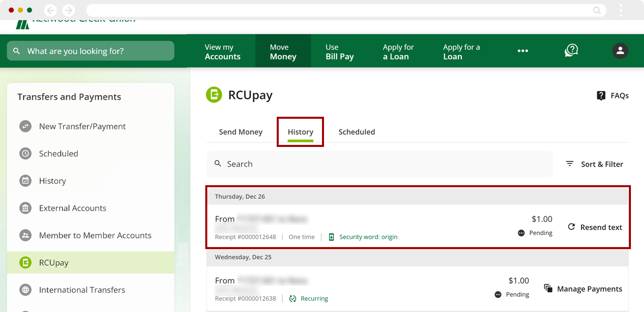Open View my Accounts menu

point(222,52)
